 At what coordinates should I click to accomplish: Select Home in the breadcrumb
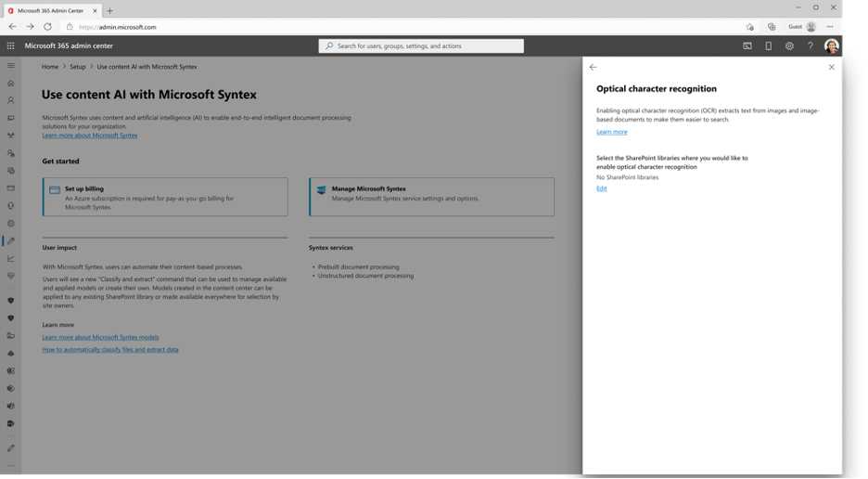click(x=50, y=67)
